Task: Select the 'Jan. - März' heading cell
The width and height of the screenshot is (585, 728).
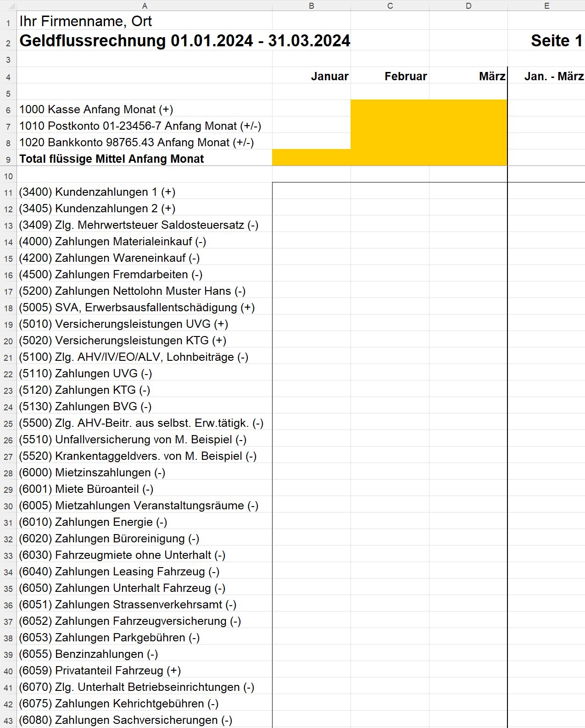Action: coord(553,76)
